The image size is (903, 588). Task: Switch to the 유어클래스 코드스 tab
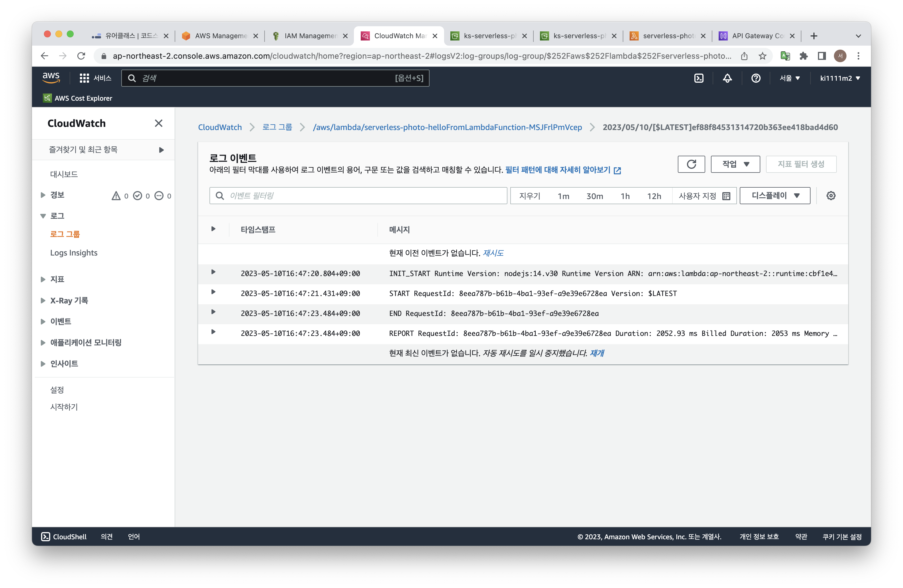[130, 36]
